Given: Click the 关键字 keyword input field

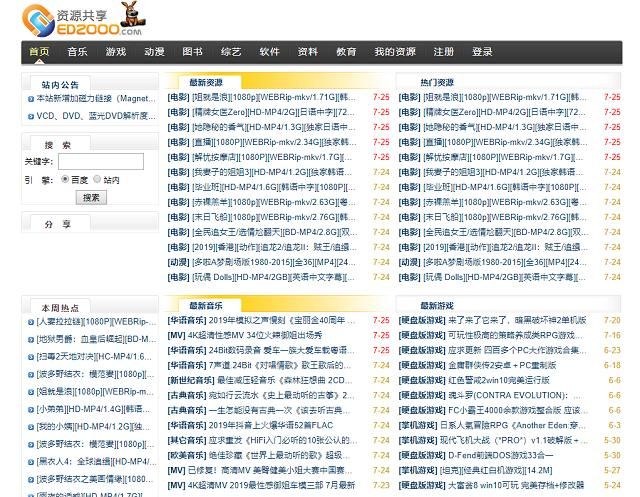Looking at the screenshot, I should pyautogui.click(x=100, y=161).
